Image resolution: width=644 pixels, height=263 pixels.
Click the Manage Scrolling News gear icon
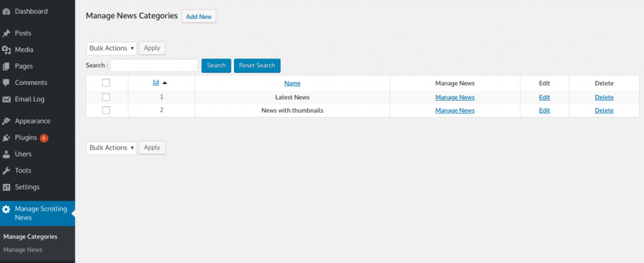(x=6, y=209)
